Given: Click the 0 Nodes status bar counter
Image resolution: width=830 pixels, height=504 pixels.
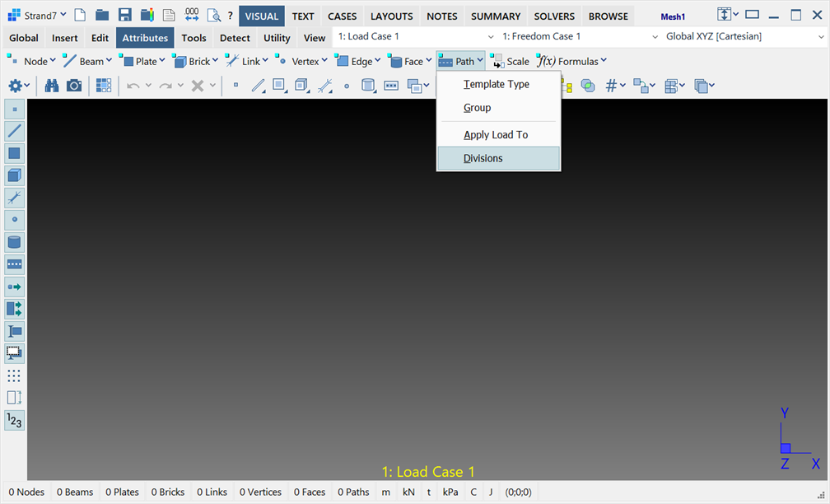Looking at the screenshot, I should pos(27,492).
